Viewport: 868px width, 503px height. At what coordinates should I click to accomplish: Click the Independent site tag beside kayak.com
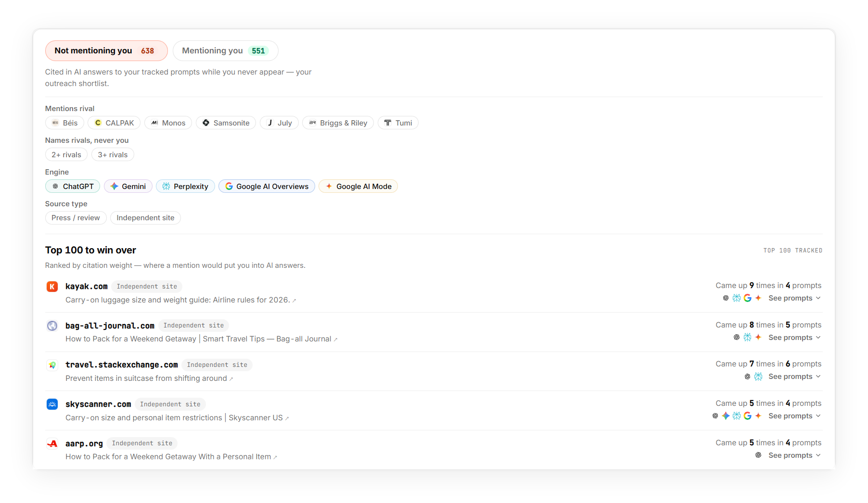[147, 287]
